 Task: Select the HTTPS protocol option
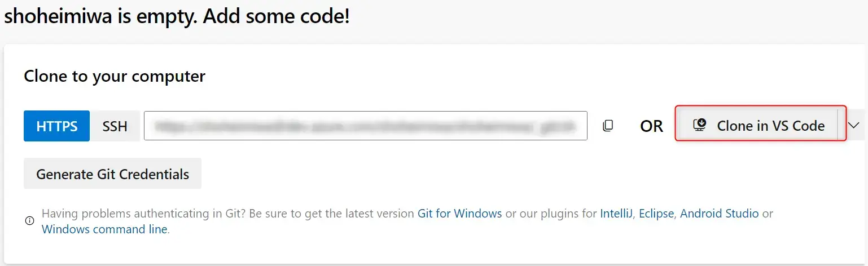56,126
